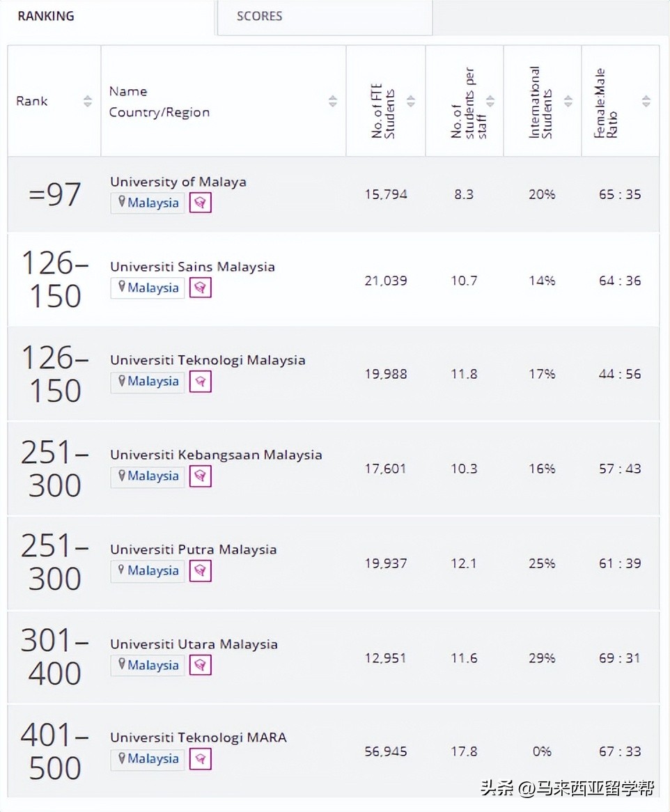670x812 pixels.
Task: Sort table by Rank column arrows
Action: point(88,102)
